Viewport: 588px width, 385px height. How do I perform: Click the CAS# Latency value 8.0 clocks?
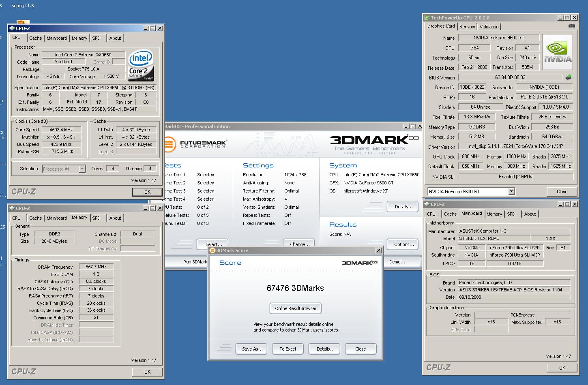click(96, 281)
